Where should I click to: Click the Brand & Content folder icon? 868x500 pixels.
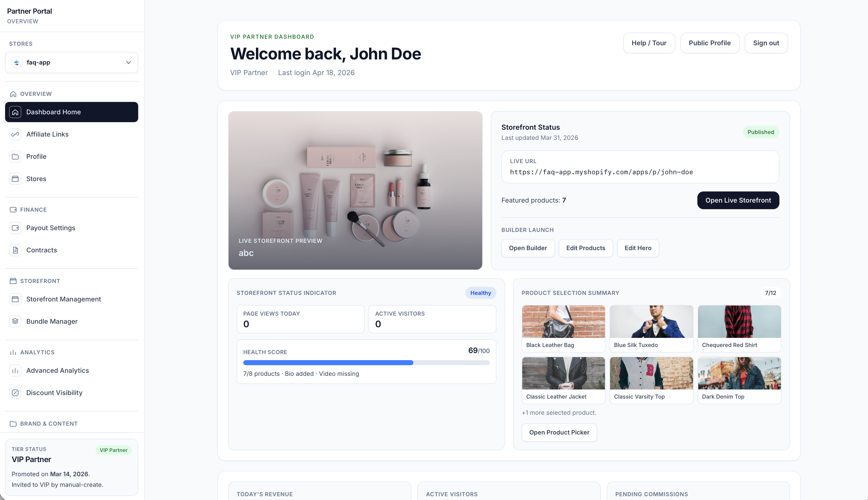point(13,424)
